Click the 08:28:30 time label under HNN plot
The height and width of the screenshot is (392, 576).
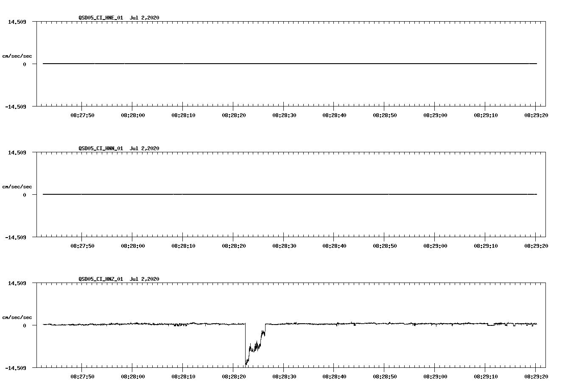pos(284,246)
